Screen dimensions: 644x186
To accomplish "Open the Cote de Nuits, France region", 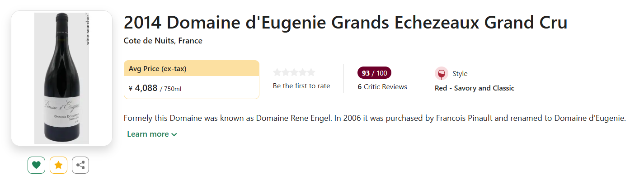I will [163, 41].
